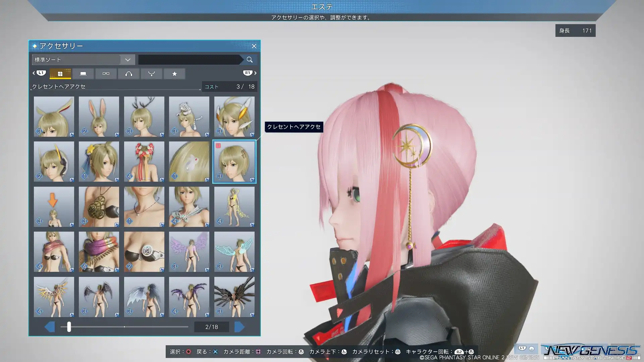Click the コスト 3/18 cost readout
Viewport: 644px width, 362px height.
click(x=230, y=86)
